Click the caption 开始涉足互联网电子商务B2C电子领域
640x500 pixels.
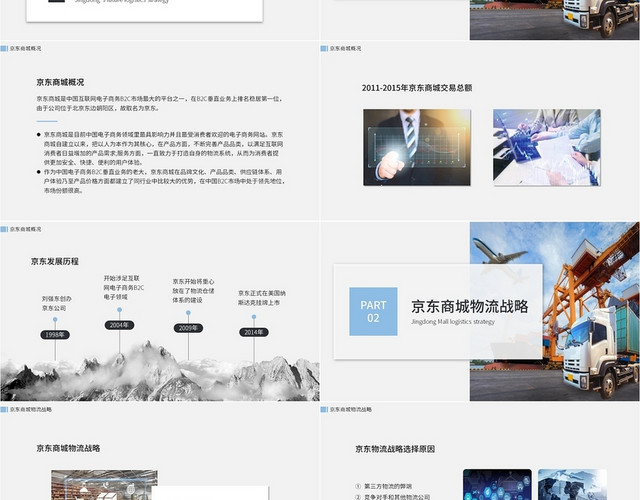[124, 287]
